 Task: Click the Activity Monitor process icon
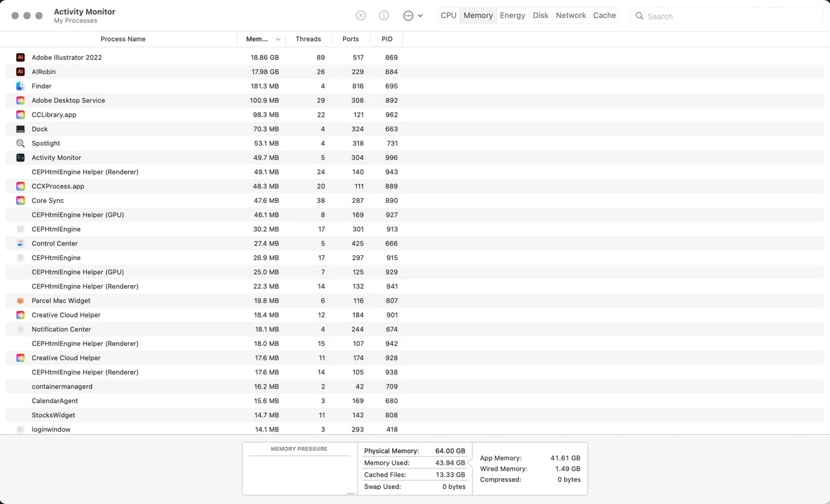coord(20,157)
